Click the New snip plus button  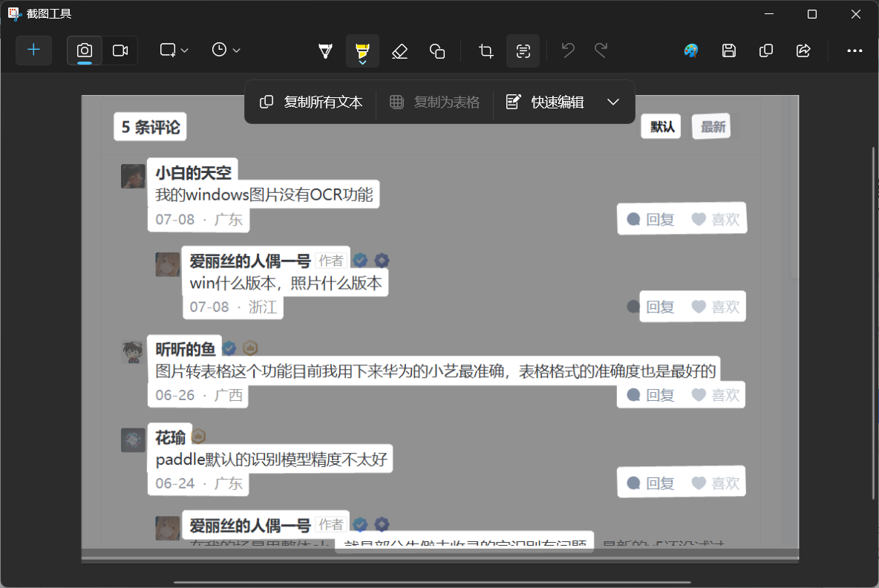(33, 50)
